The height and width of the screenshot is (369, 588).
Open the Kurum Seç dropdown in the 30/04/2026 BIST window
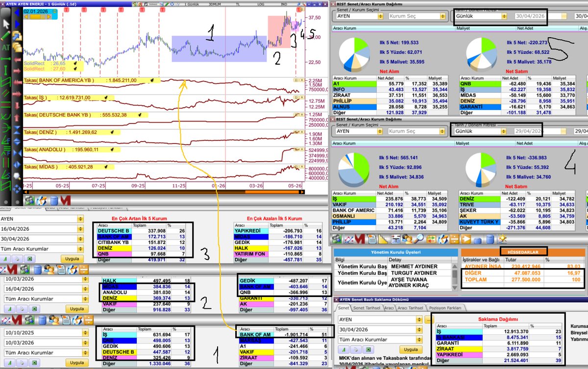tap(442, 16)
